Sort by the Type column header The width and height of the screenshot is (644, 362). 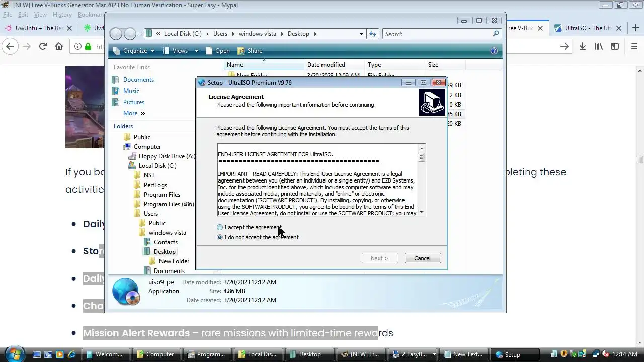pos(394,65)
